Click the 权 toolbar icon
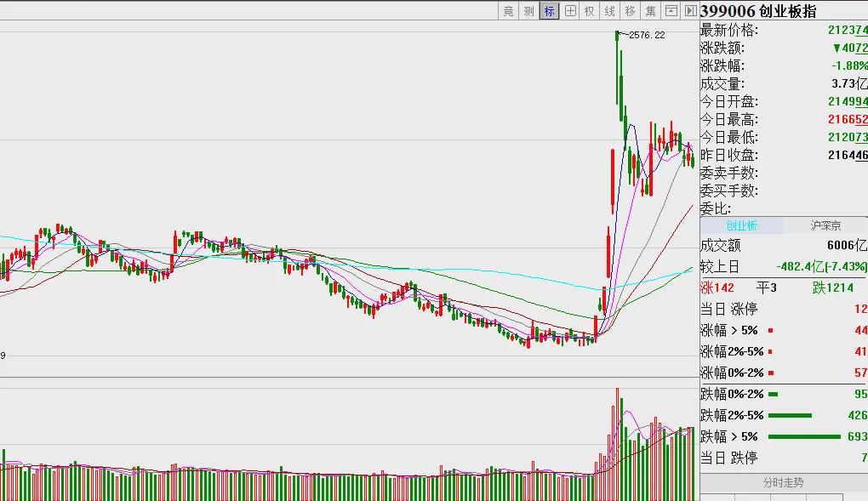868x501 pixels. [590, 11]
